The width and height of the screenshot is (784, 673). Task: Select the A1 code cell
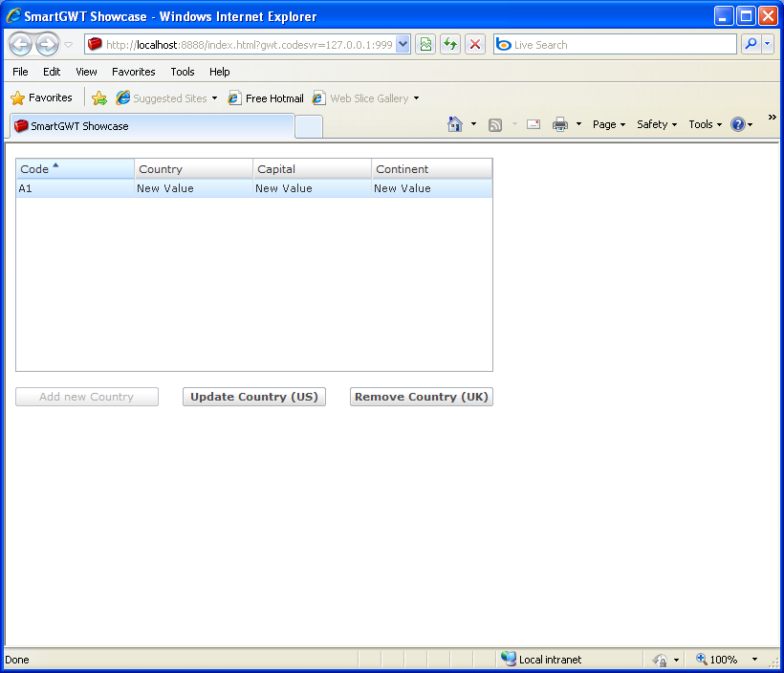click(75, 188)
